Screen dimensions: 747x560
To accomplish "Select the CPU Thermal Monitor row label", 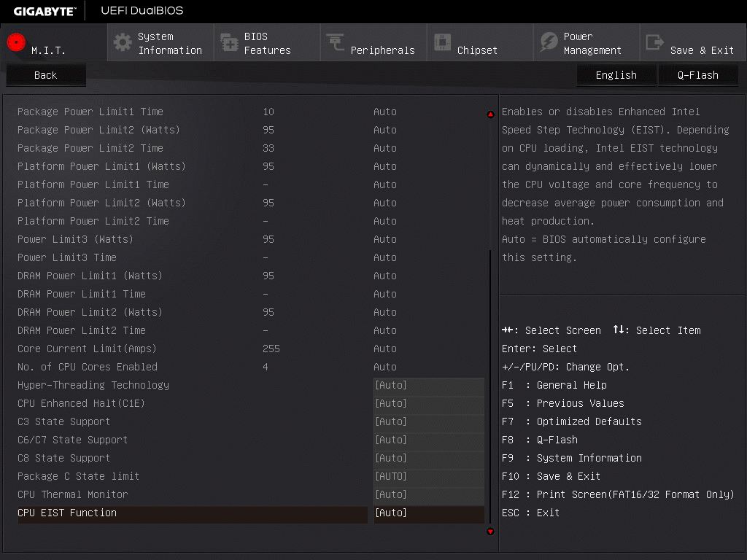I will 73,495.
